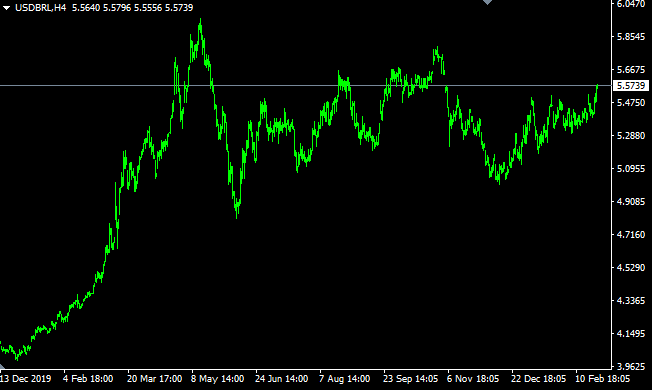This screenshot has height=390, width=652.
Task: Click the 3.9625 price axis label
Action: pos(631,366)
